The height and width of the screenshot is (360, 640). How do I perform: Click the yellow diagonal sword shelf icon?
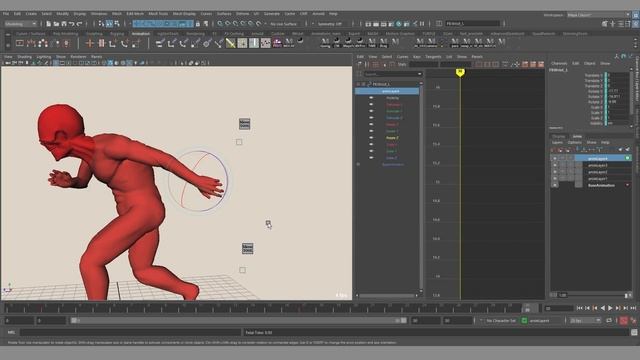coord(231,42)
